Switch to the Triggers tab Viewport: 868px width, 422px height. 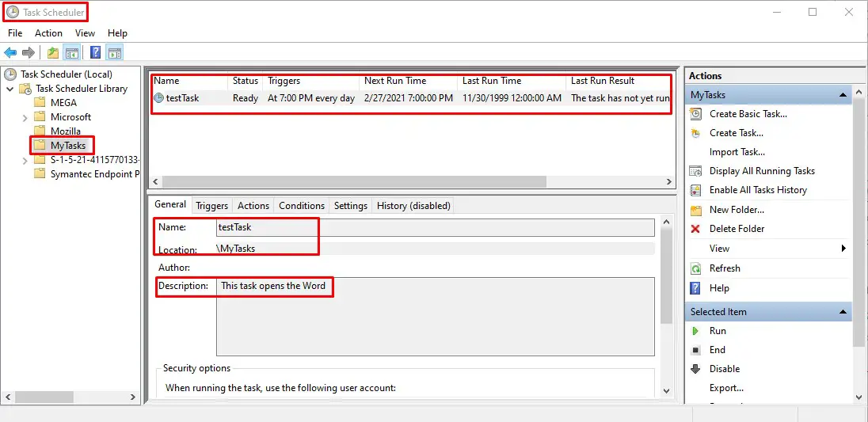pyautogui.click(x=211, y=206)
